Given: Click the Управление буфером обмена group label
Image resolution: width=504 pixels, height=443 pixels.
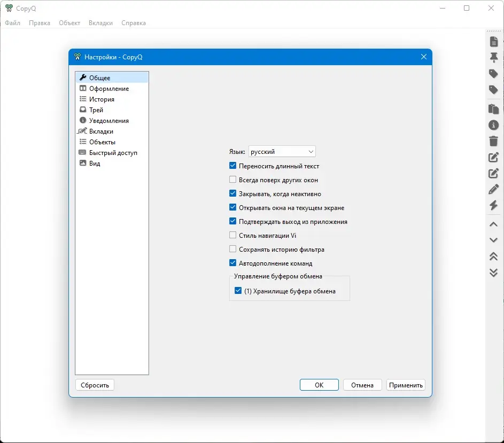Looking at the screenshot, I should coord(278,276).
